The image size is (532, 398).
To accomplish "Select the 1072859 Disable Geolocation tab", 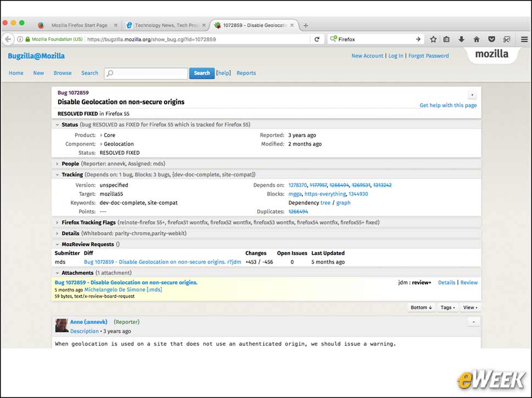I will 254,25.
